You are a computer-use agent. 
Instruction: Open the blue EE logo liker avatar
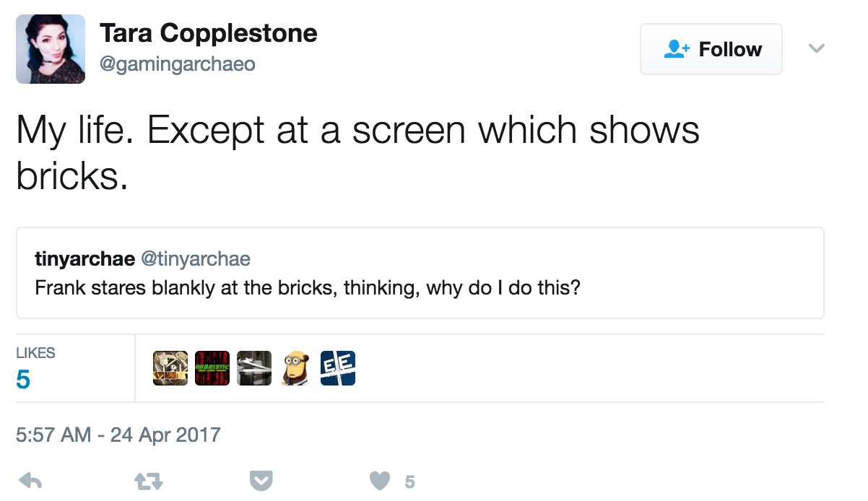pos(338,368)
